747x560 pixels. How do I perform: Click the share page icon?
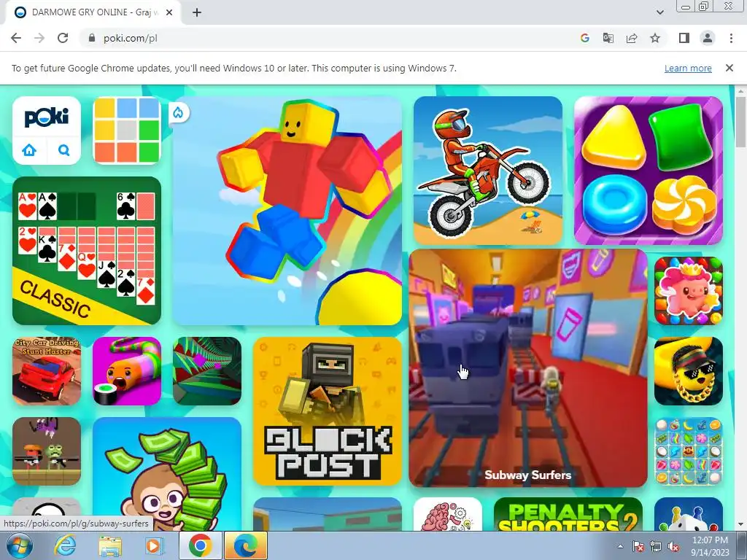tap(632, 38)
